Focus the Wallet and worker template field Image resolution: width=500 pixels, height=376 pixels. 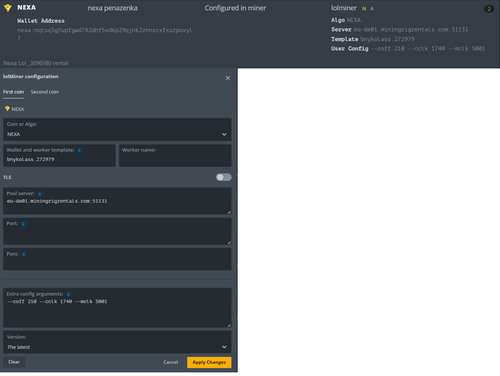[x=59, y=155]
